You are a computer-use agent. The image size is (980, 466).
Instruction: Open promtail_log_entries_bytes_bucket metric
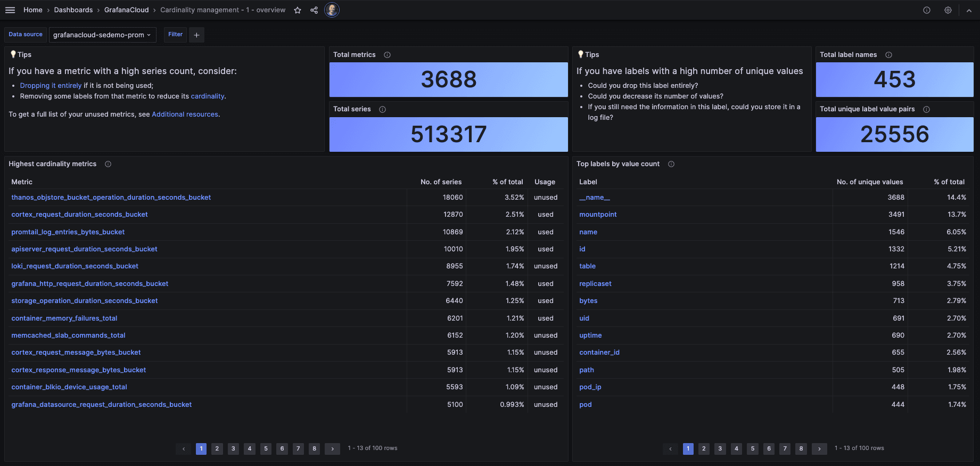click(68, 232)
